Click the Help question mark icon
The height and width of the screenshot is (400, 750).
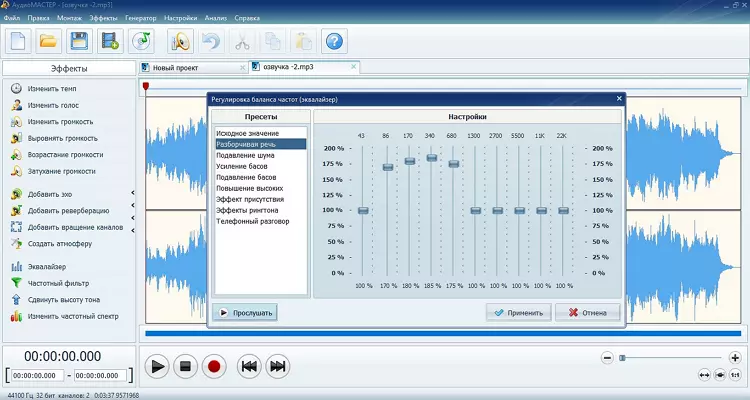(335, 41)
